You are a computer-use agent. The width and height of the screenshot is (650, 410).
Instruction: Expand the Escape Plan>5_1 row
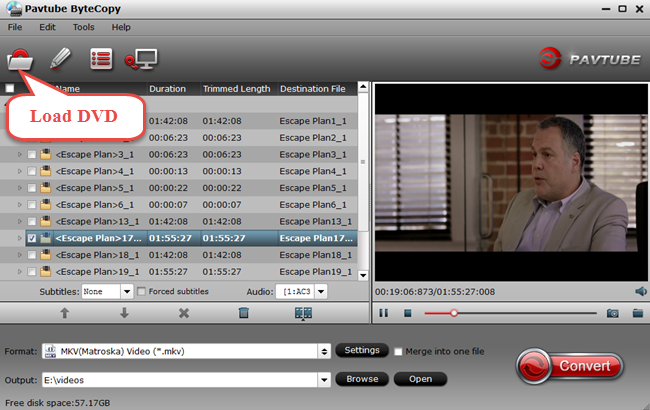coord(19,188)
